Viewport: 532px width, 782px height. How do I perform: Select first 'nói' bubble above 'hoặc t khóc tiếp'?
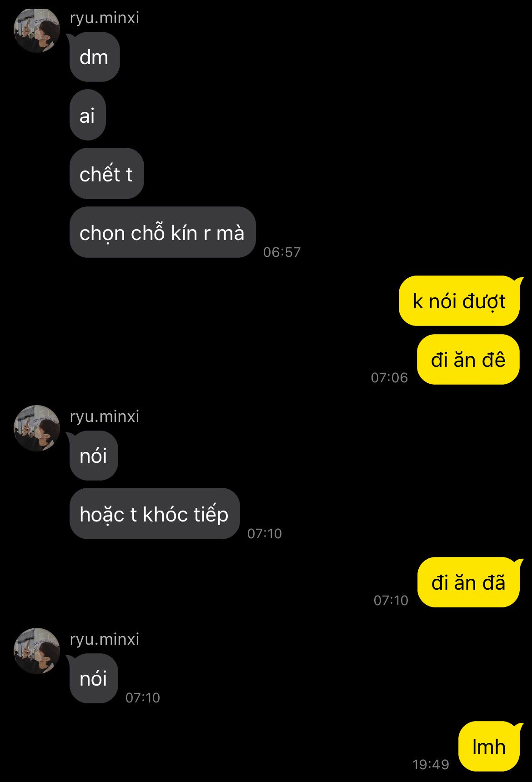(x=93, y=456)
